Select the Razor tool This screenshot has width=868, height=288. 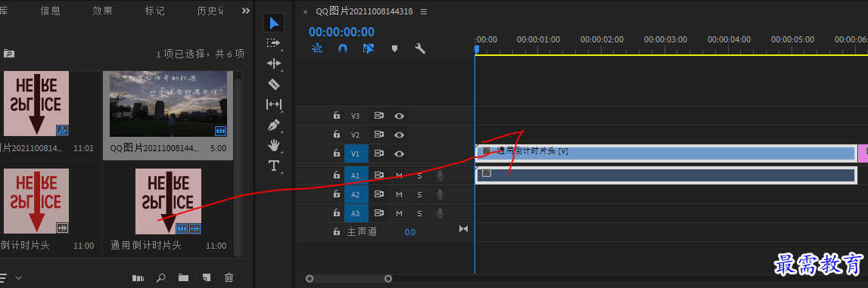(274, 84)
